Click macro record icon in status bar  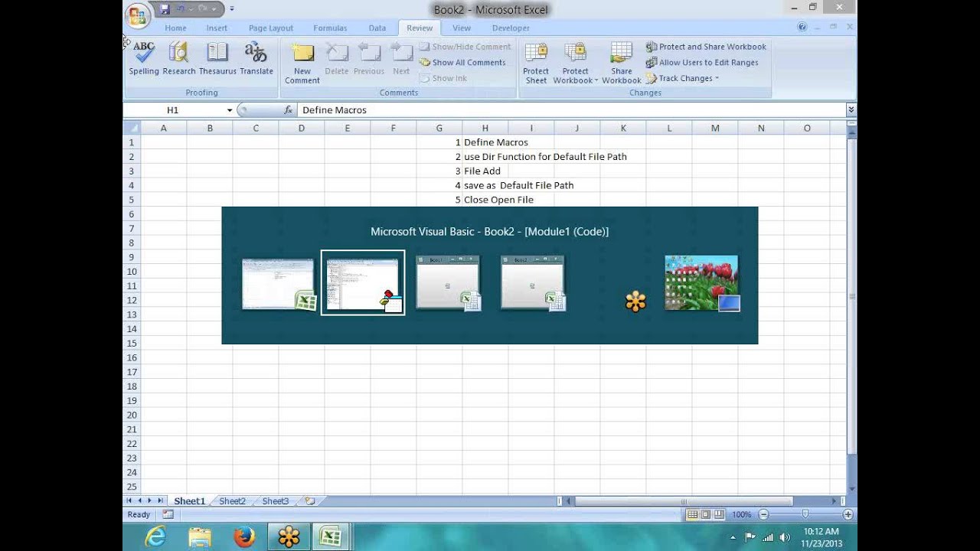click(x=168, y=515)
